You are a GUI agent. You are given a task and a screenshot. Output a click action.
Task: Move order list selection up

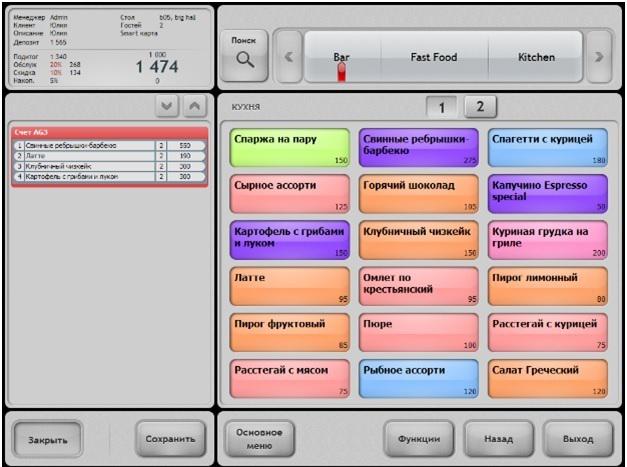click(195, 106)
